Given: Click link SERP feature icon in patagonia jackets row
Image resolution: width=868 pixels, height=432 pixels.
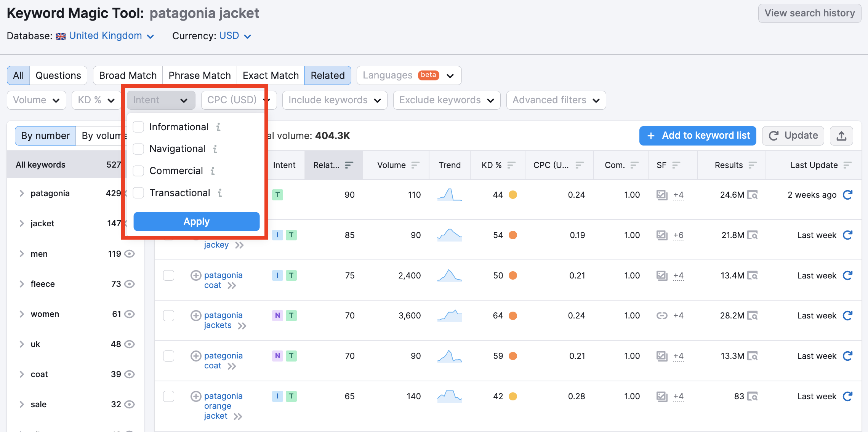Looking at the screenshot, I should coord(662,315).
